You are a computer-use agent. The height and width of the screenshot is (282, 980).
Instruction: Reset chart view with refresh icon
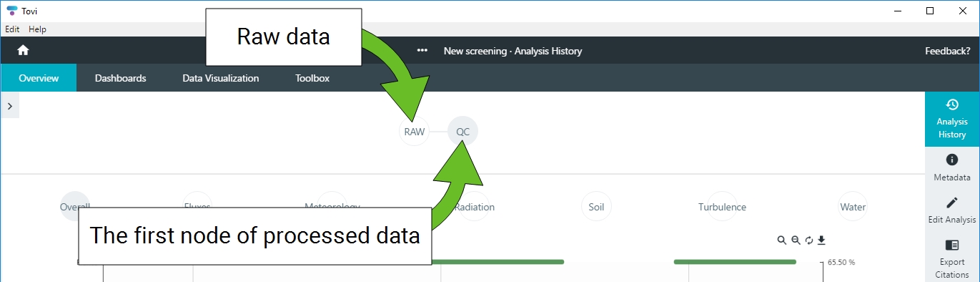(x=808, y=240)
